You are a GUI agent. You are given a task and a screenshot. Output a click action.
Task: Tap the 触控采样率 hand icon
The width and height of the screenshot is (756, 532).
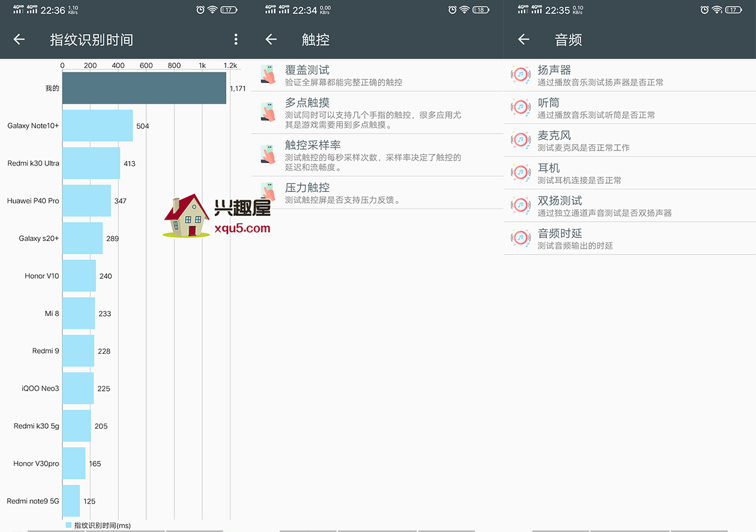268,154
